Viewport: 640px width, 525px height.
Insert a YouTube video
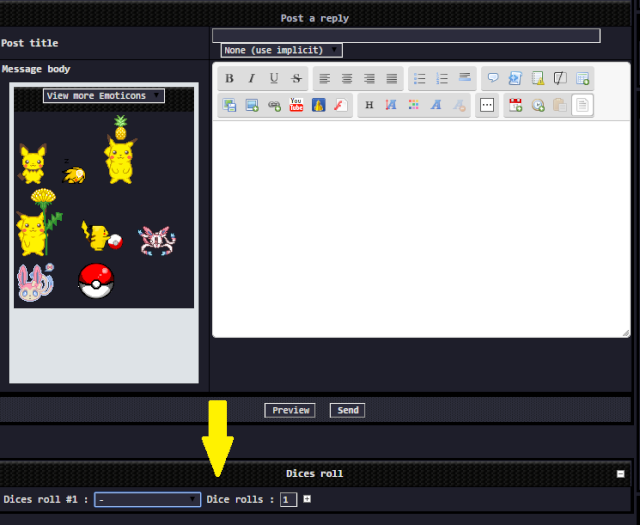(x=296, y=105)
